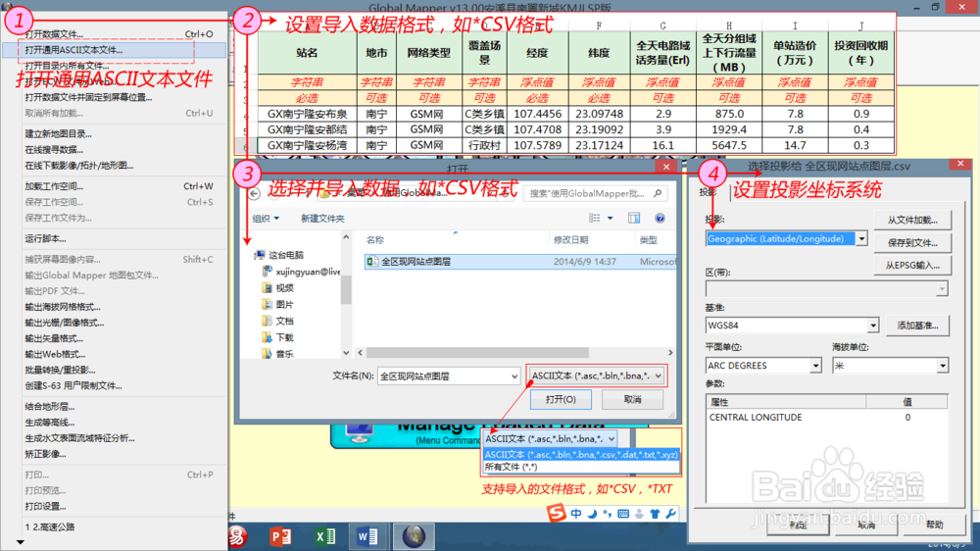Click the 从EPSG输入... button

[x=912, y=265]
